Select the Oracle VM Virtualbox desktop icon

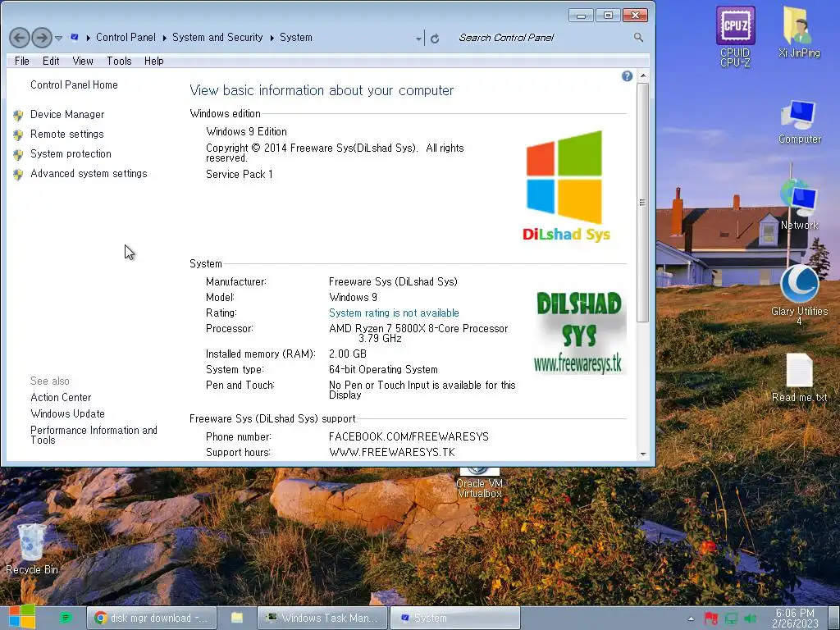(479, 482)
